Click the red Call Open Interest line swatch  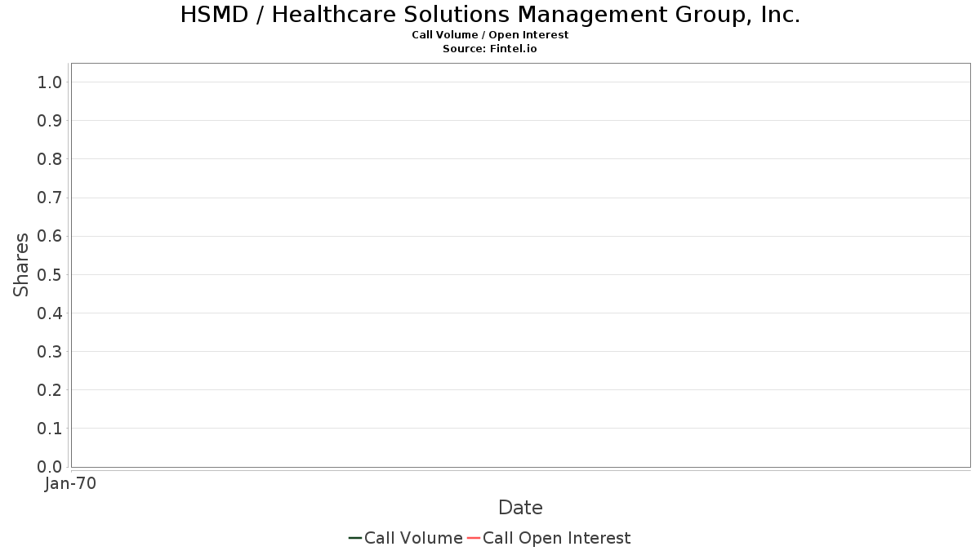pos(474,538)
